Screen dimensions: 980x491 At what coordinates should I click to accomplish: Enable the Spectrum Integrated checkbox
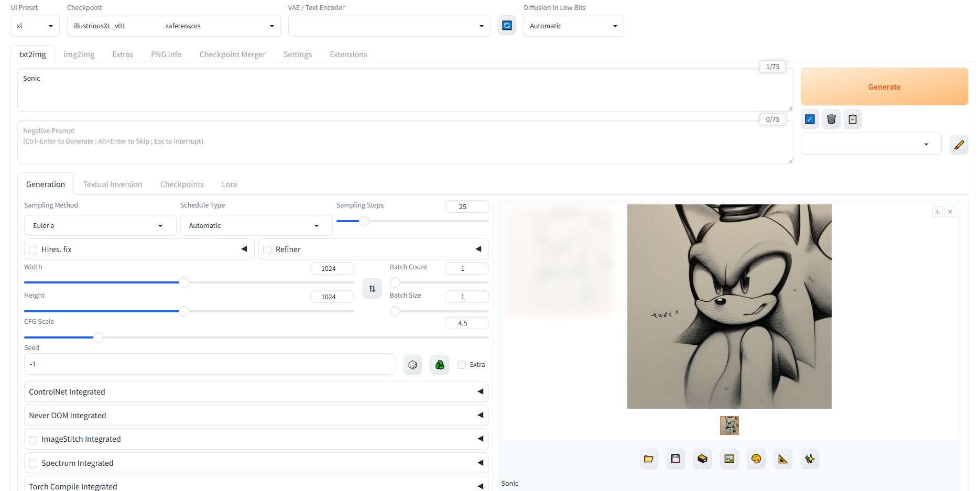click(x=33, y=464)
